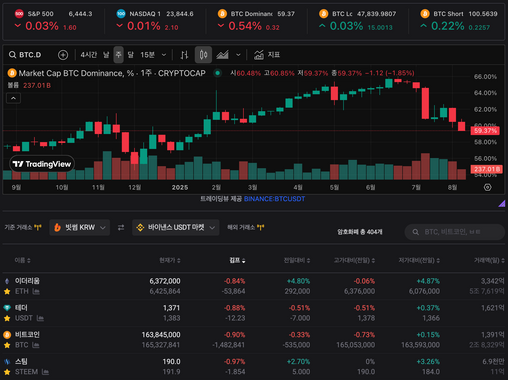Screen dimensions: 508x380
Task: Open chart icon next to STEEM
Action: tap(45, 372)
